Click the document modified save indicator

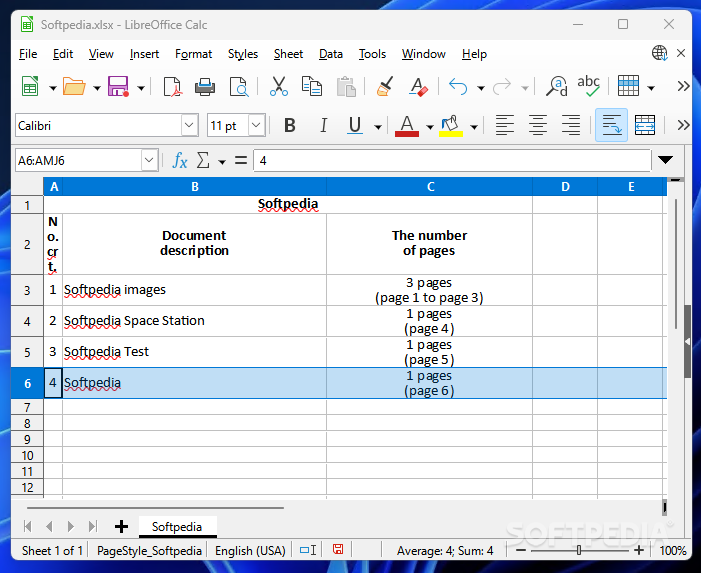338,549
